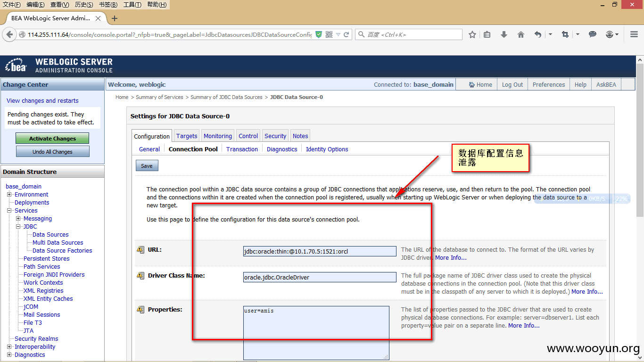Image resolution: width=644 pixels, height=362 pixels.
Task: Open the 工具(T) menu
Action: coord(132,5)
